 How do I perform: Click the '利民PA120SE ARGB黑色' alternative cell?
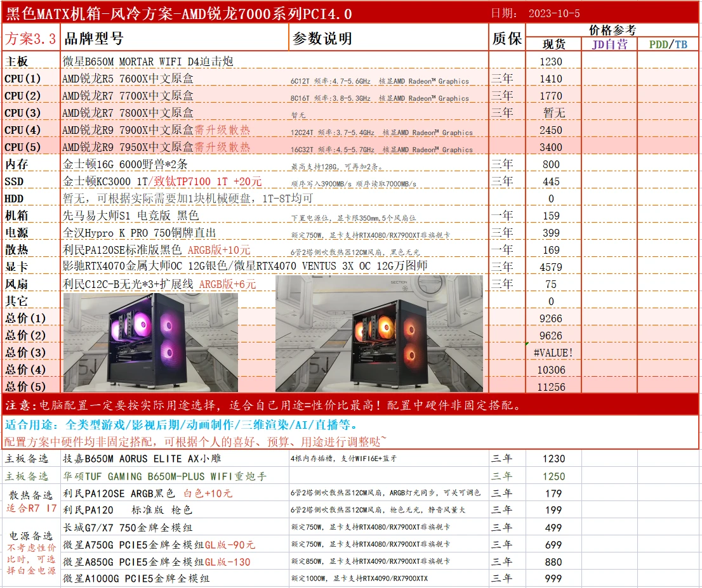(147, 493)
